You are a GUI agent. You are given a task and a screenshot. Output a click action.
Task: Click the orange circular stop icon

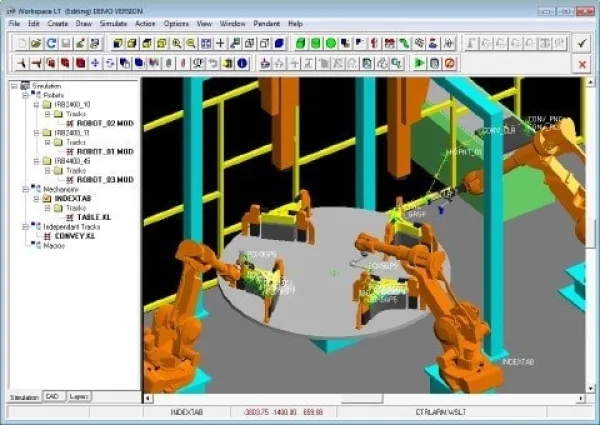pyautogui.click(x=449, y=63)
